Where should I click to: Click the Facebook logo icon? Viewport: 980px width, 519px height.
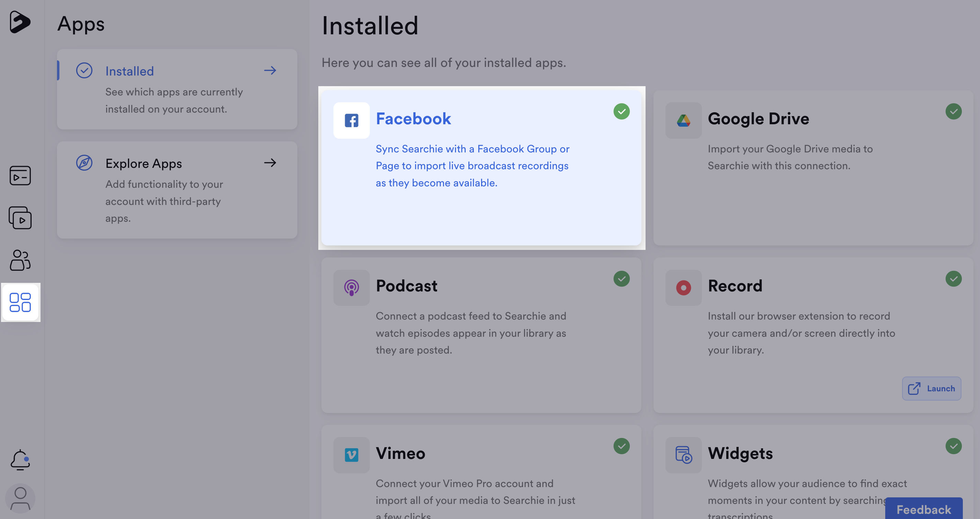click(x=351, y=120)
